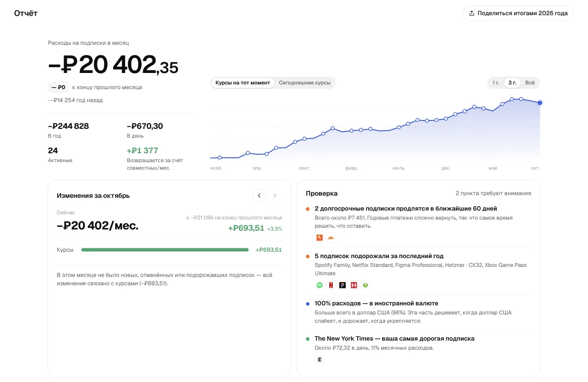The width and height of the screenshot is (588, 382).
Task: Go to the previous month's changes
Action: click(x=259, y=195)
